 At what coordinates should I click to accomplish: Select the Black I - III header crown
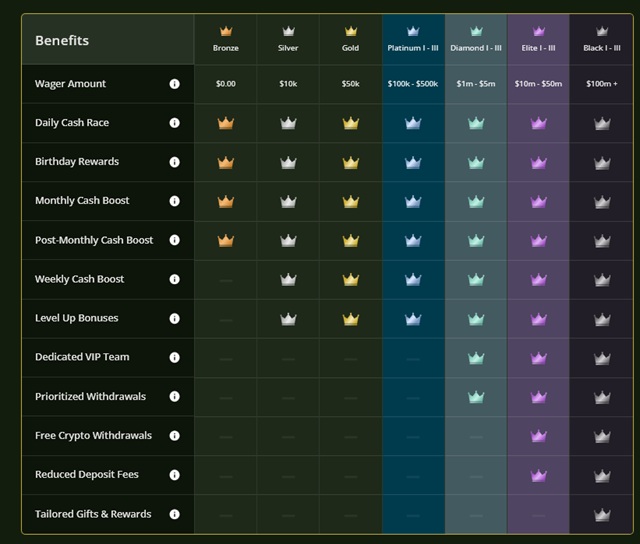tap(602, 31)
